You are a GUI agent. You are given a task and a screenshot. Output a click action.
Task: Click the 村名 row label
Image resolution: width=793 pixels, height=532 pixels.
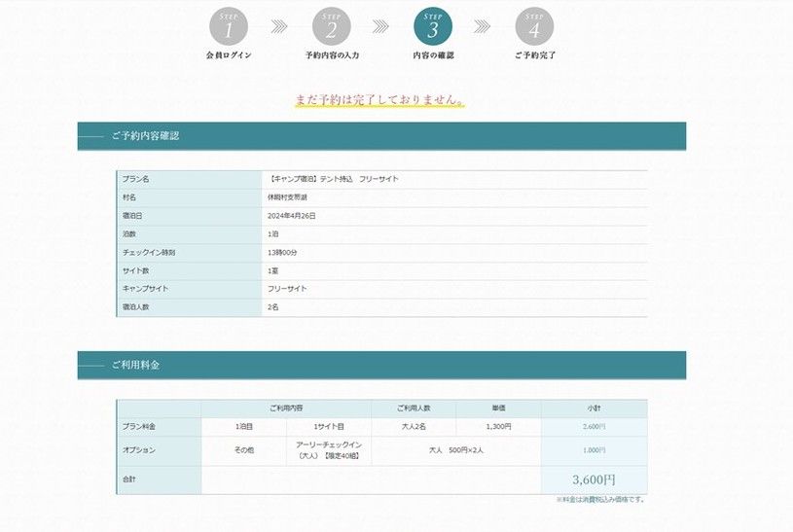click(129, 197)
